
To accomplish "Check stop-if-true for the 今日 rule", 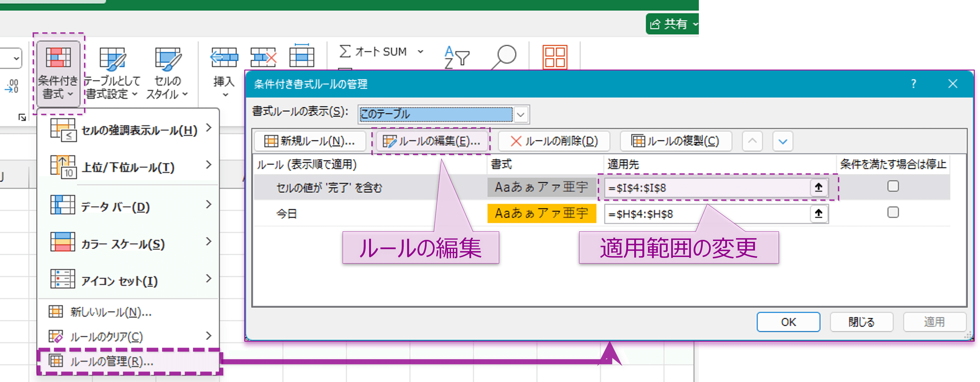I will [x=893, y=212].
